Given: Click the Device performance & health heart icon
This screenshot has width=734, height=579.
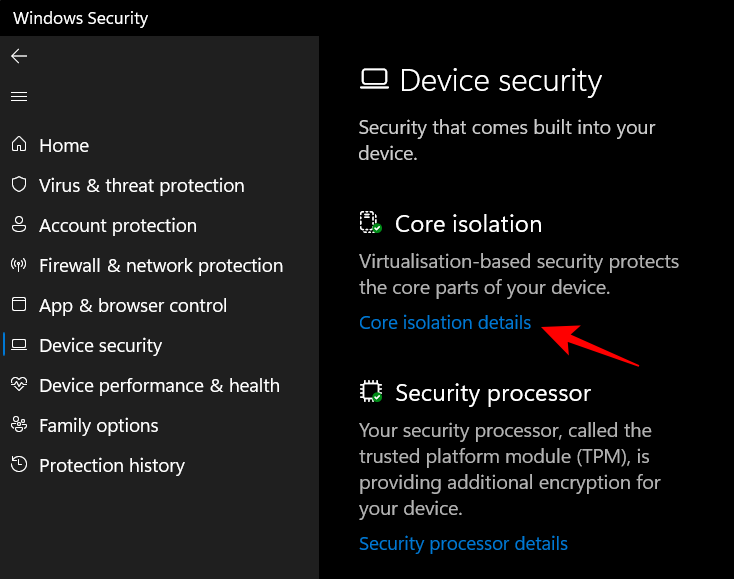Looking at the screenshot, I should [x=19, y=385].
